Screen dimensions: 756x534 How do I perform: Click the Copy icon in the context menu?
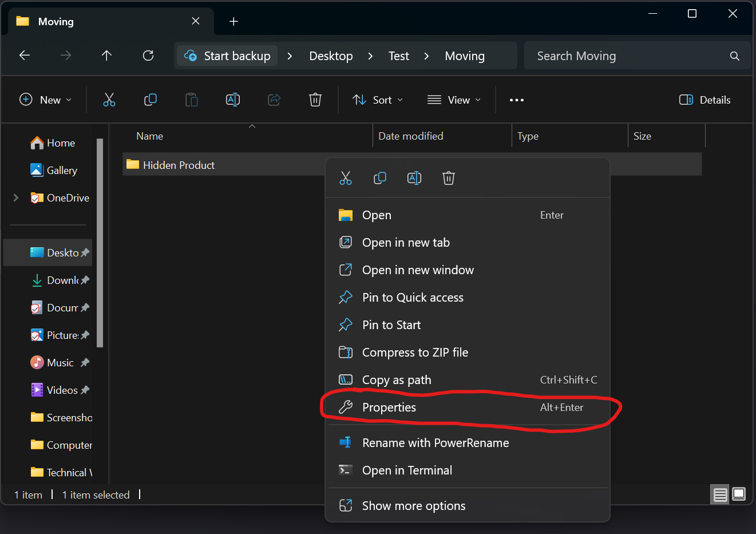tap(380, 178)
